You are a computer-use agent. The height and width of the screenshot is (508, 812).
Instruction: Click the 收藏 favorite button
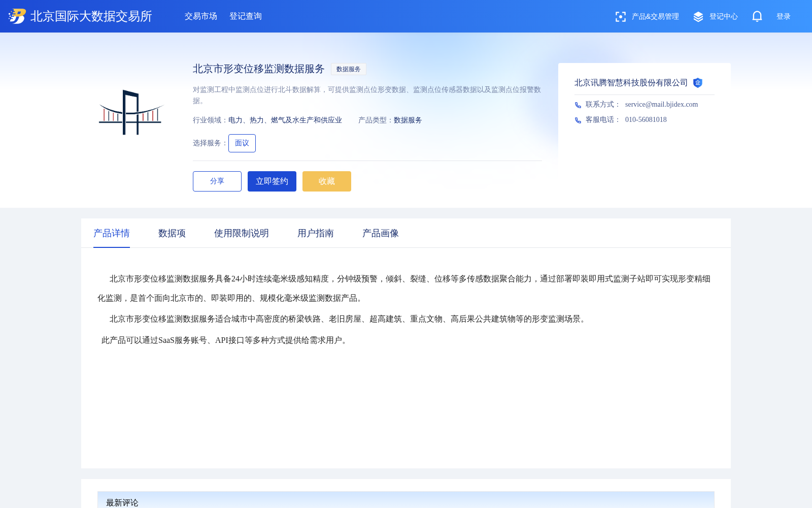[327, 181]
